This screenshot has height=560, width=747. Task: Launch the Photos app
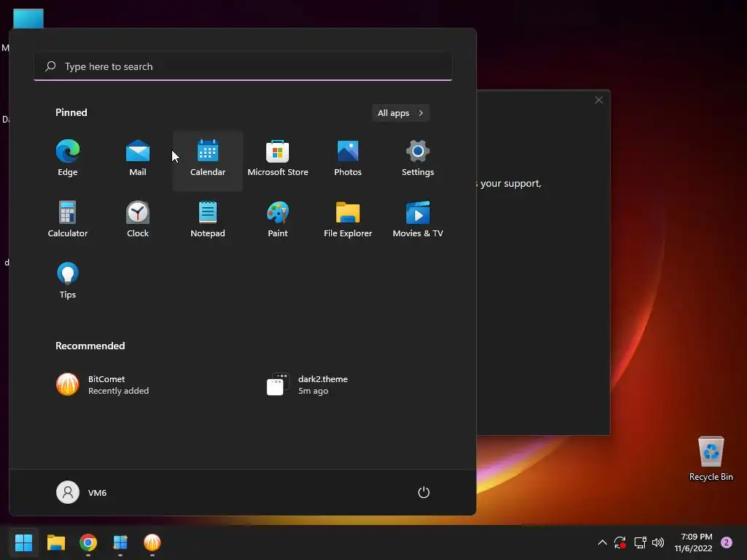click(x=348, y=160)
